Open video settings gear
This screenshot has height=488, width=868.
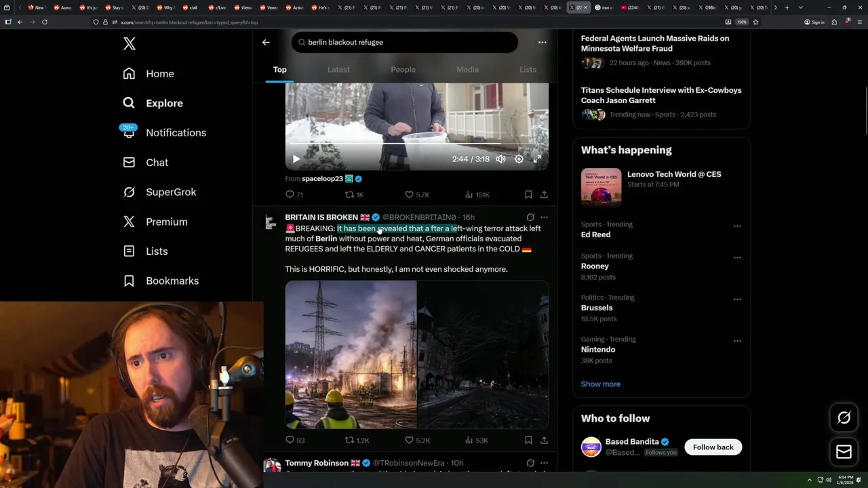(519, 159)
